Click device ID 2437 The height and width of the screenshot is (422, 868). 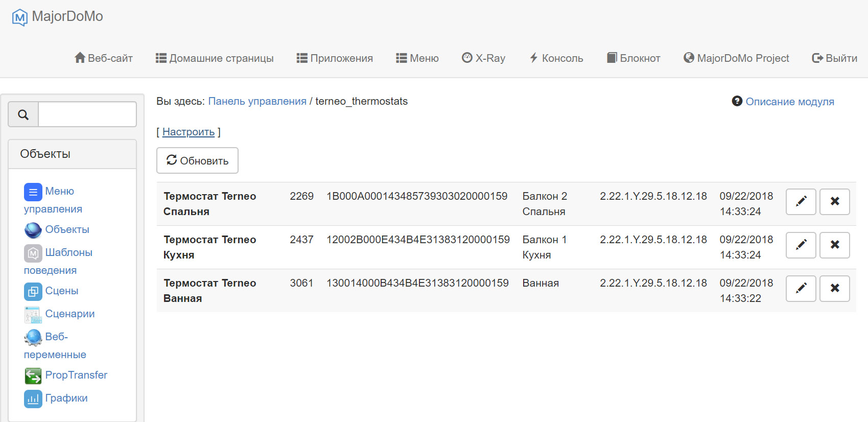coord(302,240)
